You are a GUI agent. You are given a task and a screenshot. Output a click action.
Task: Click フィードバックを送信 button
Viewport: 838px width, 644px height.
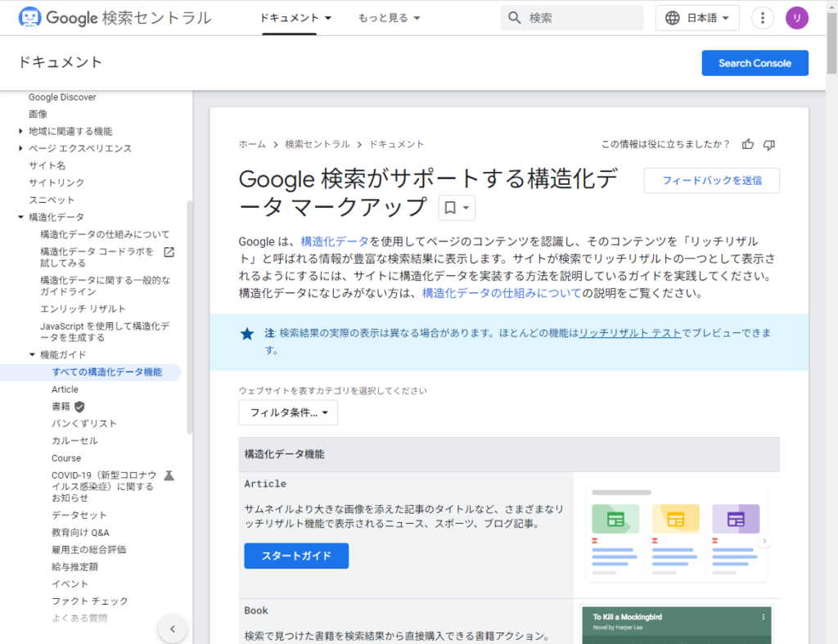click(711, 181)
